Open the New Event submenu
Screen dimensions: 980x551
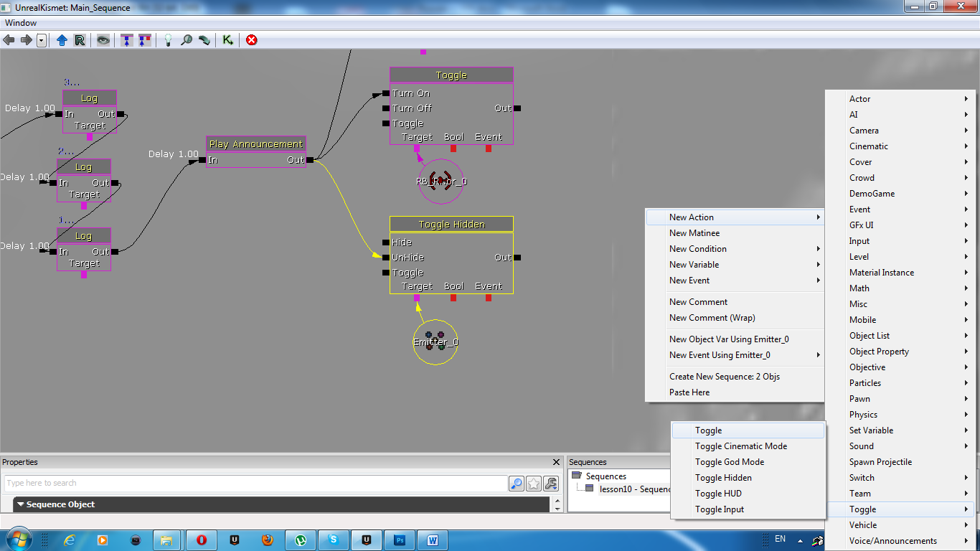coord(735,281)
